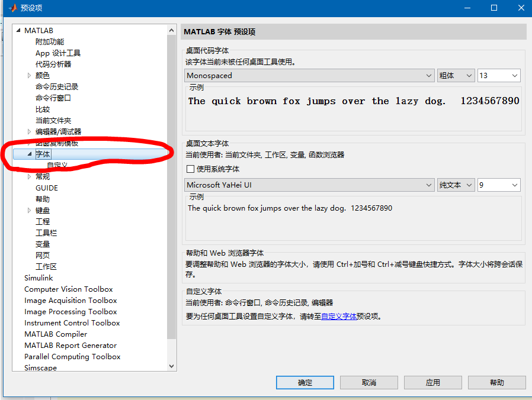Click the tree scrollbar down arrow
532x400 pixels.
click(x=171, y=366)
